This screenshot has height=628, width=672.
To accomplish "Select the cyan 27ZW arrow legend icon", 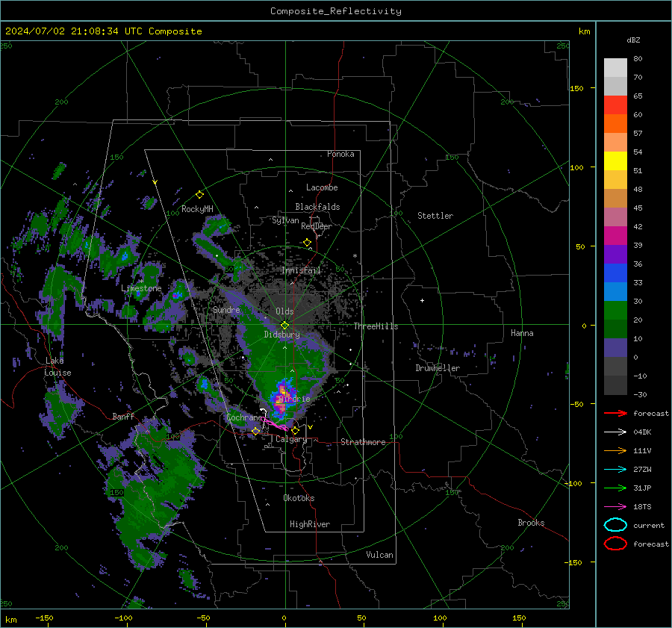I will tap(615, 470).
